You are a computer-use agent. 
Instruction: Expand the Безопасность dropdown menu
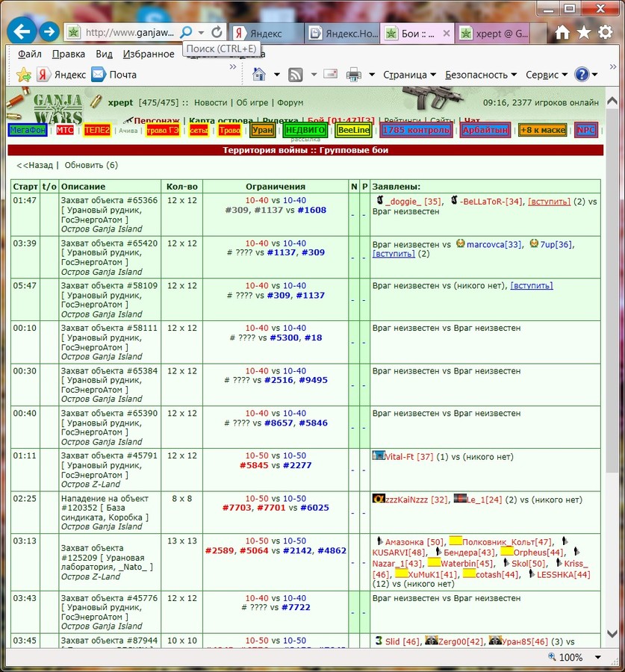point(481,75)
